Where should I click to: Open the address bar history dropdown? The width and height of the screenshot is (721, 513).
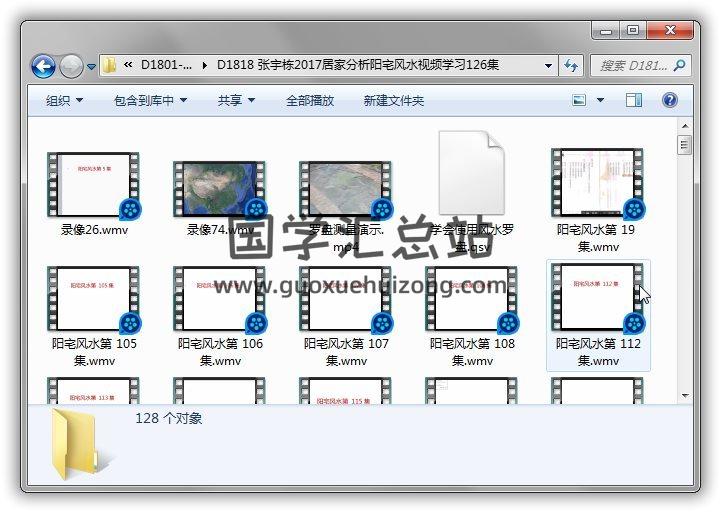tap(548, 66)
